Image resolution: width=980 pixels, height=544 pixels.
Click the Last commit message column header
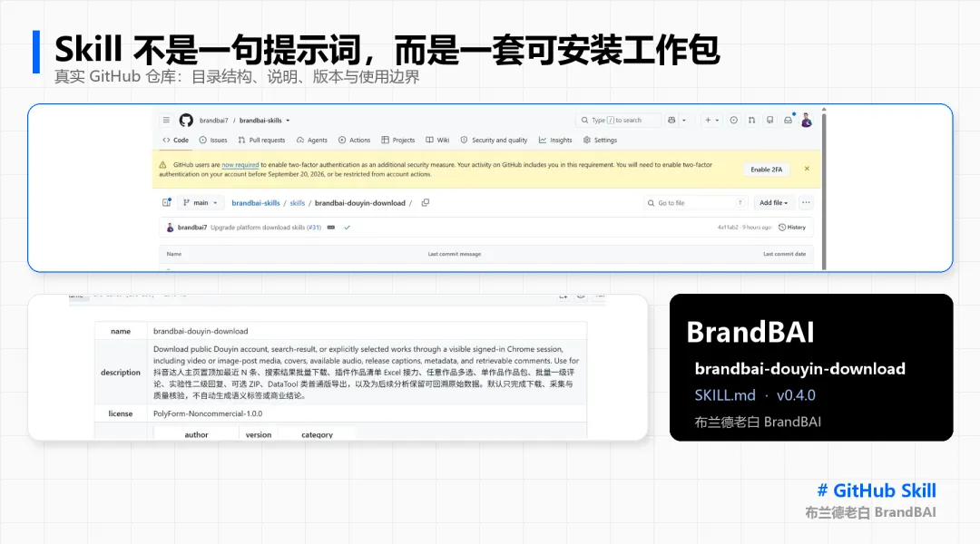point(455,254)
